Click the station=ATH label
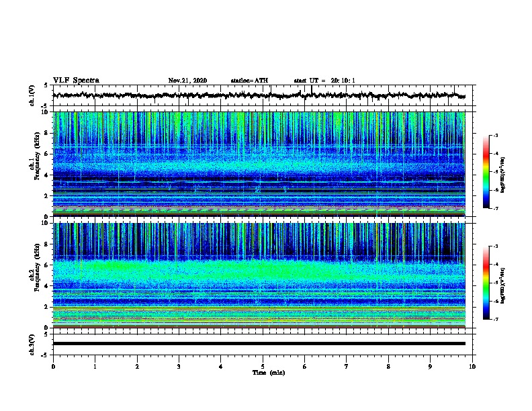The image size is (532, 411). coord(249,81)
